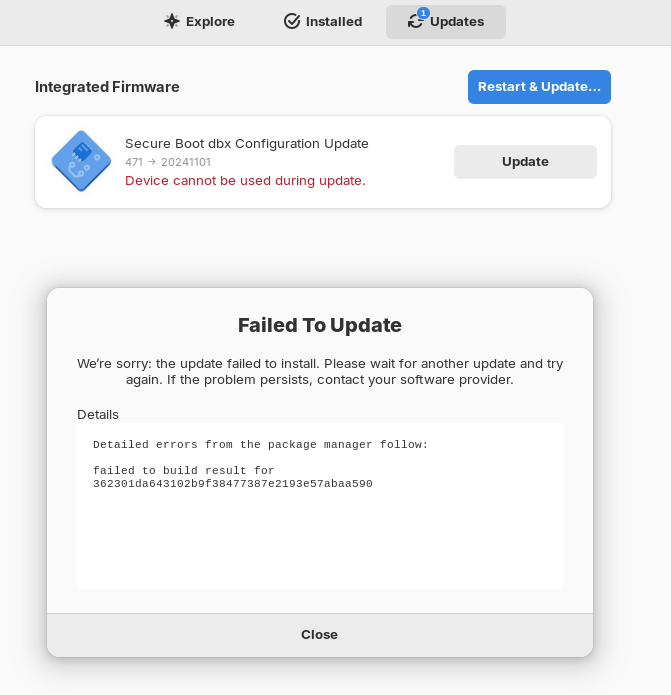This screenshot has height=695, width=671.
Task: Open Secure Boot dbx Configuration Update entry
Action: (x=246, y=143)
